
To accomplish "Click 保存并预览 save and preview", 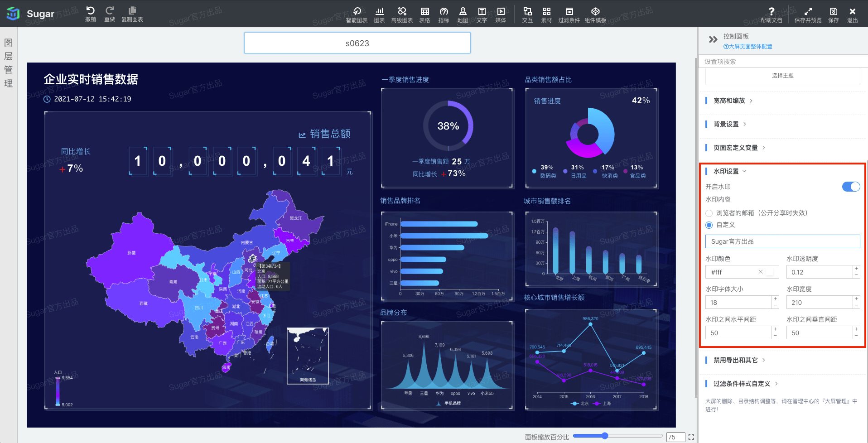I will 808,14.
